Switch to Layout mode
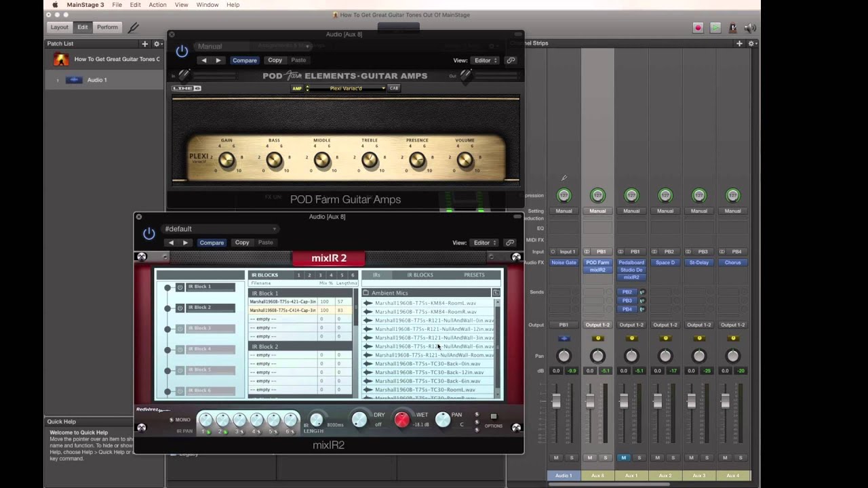The image size is (868, 488). 60,27
